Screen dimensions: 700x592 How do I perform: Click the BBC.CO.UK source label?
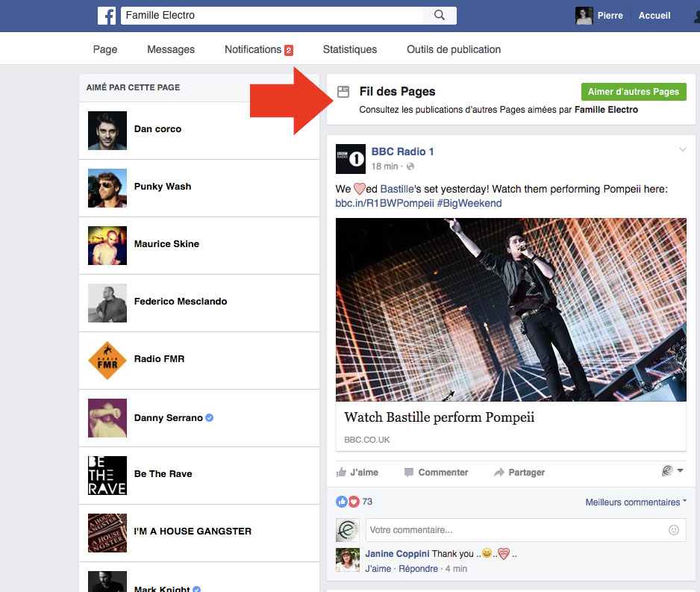click(367, 440)
